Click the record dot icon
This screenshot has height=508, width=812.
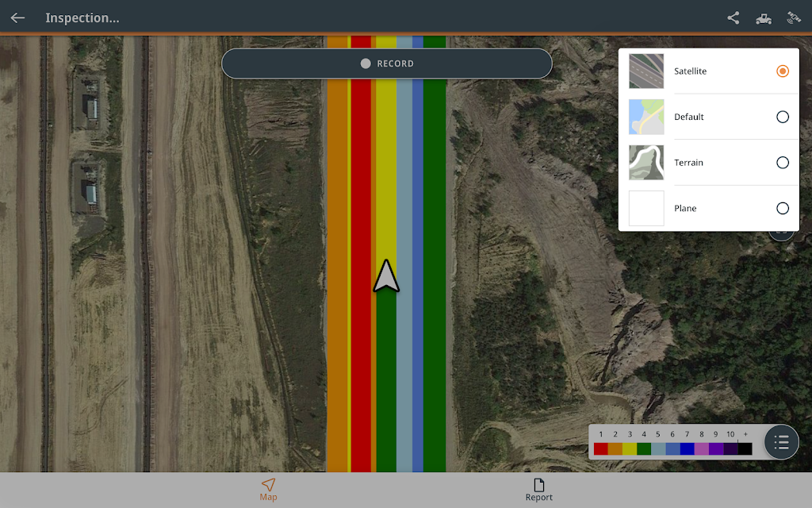point(366,63)
